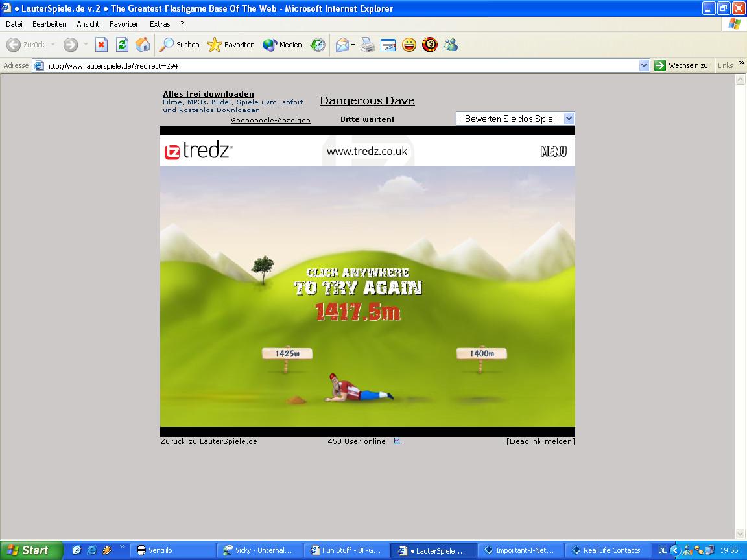
Task: Click the '1417.5m' distance score text
Action: 358,312
